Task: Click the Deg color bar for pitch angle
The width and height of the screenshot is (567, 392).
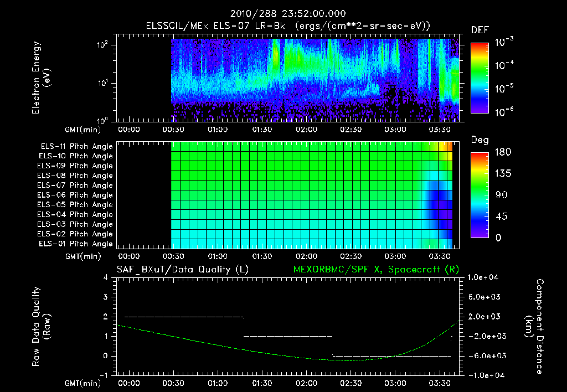Action: tap(480, 195)
